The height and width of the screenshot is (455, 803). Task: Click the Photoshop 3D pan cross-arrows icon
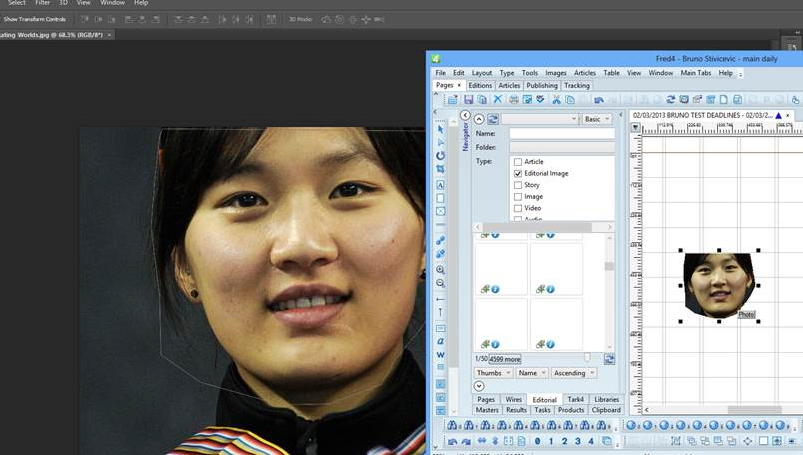click(366, 19)
